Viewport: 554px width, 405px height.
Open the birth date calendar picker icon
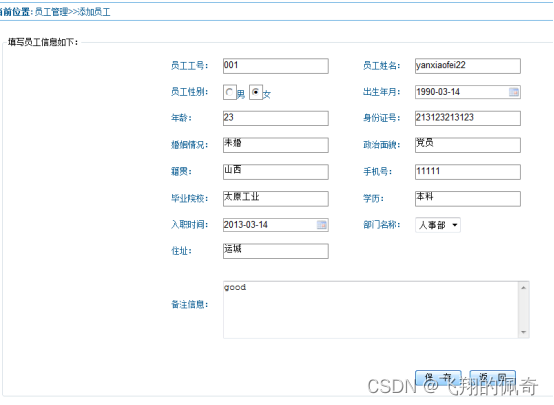point(514,92)
